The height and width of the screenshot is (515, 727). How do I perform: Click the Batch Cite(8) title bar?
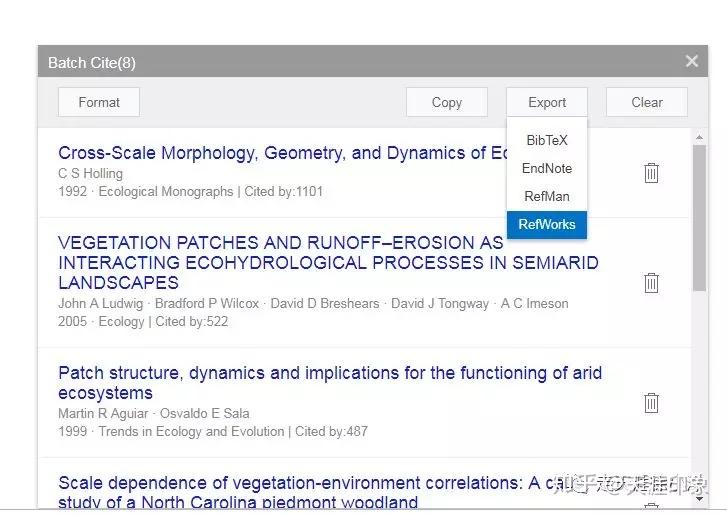pyautogui.click(x=300, y=62)
